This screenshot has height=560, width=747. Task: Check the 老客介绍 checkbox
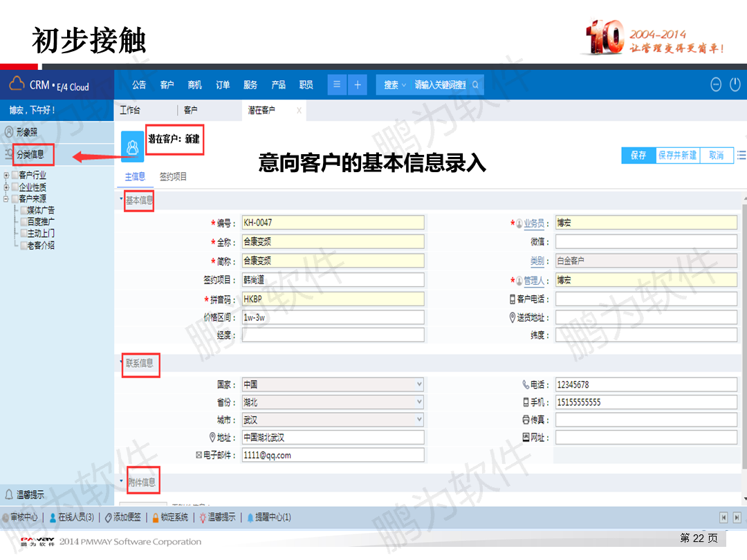coord(24,245)
